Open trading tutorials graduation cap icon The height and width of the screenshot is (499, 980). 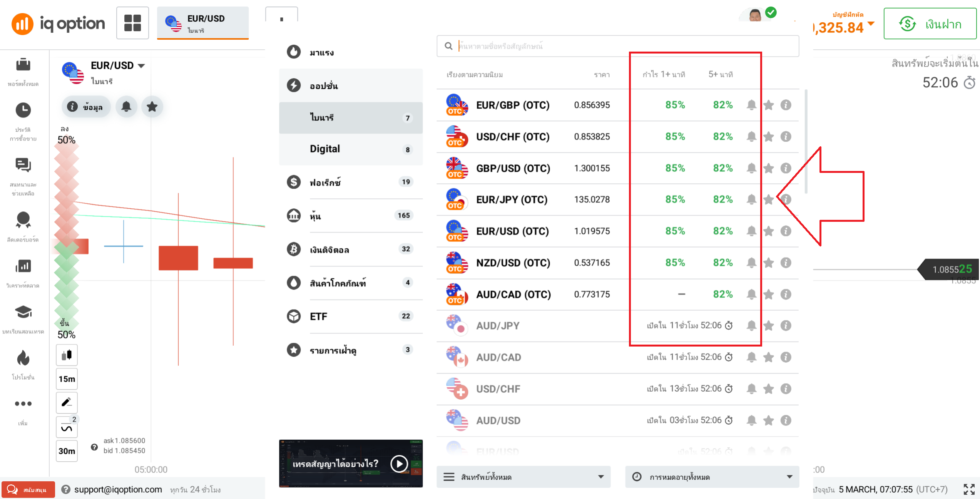[23, 312]
